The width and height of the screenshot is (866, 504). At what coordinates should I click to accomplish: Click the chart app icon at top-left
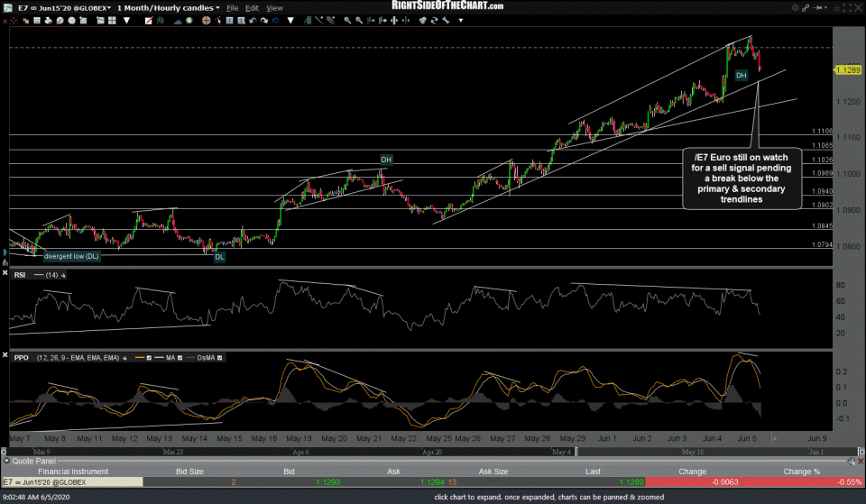pos(7,8)
